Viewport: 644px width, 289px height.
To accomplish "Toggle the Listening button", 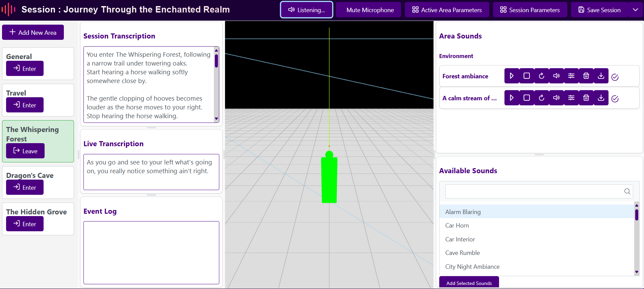I will pos(306,10).
